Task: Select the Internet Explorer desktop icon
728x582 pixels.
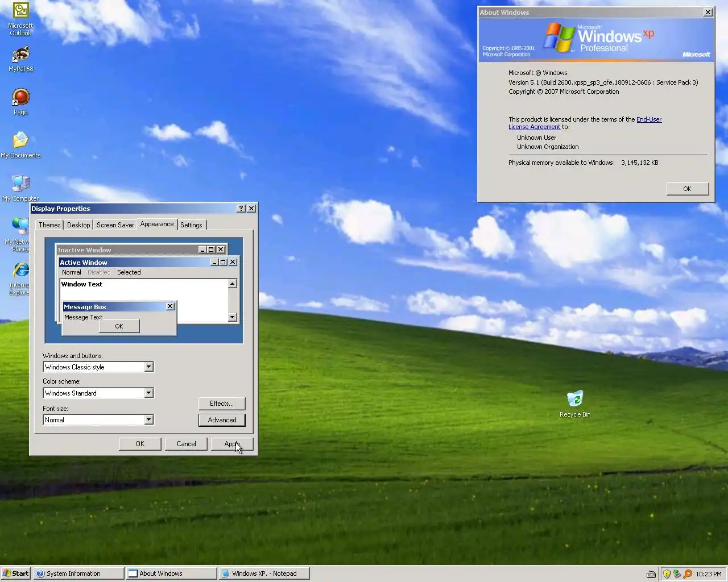Action: [x=20, y=278]
